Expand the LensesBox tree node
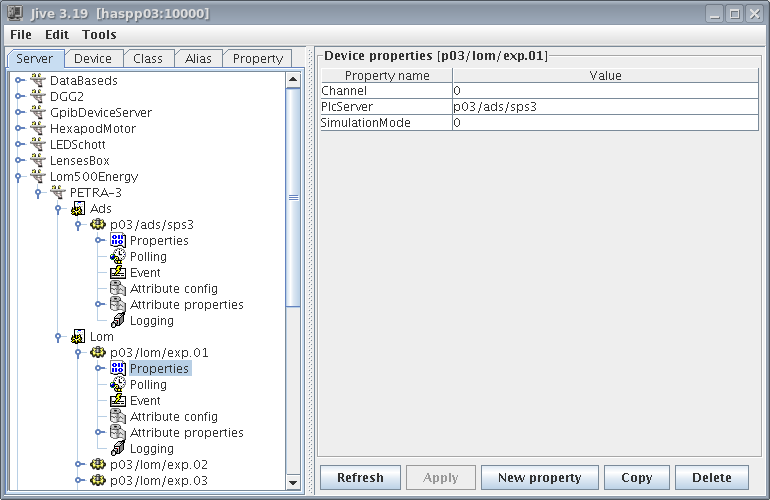Viewport: 770px width, 500px height. click(19, 160)
